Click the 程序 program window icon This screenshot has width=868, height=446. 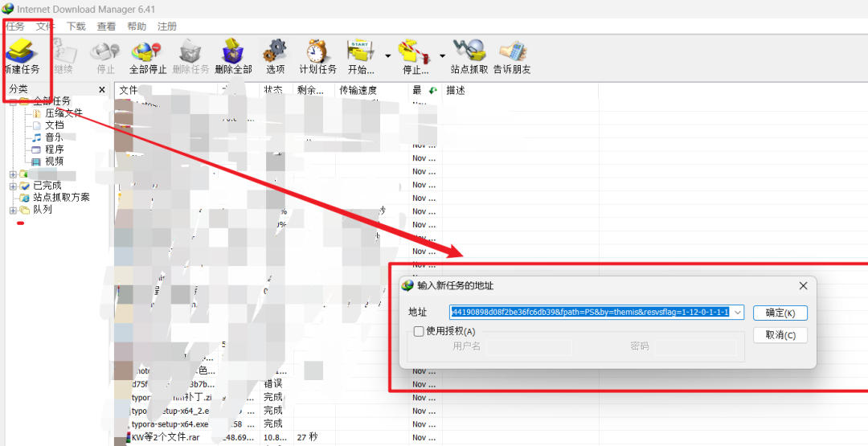click(36, 149)
